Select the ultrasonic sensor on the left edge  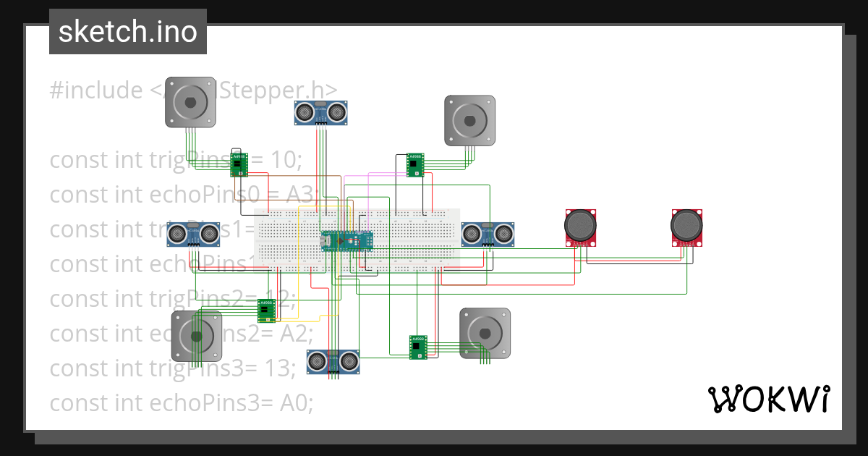pyautogui.click(x=193, y=234)
